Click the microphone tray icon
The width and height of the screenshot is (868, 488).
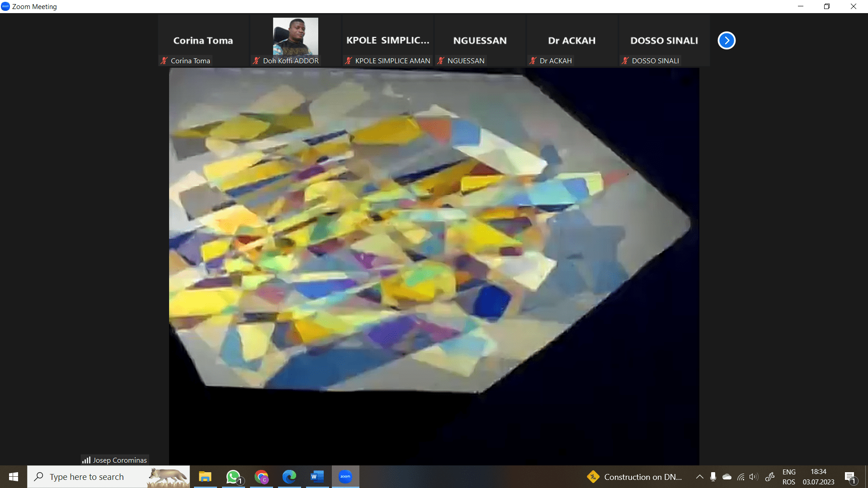(x=713, y=477)
